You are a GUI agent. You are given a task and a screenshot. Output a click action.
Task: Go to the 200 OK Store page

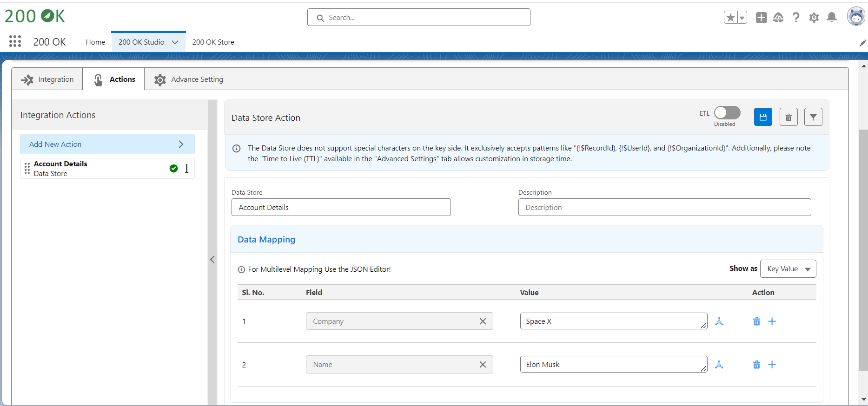[x=213, y=42]
